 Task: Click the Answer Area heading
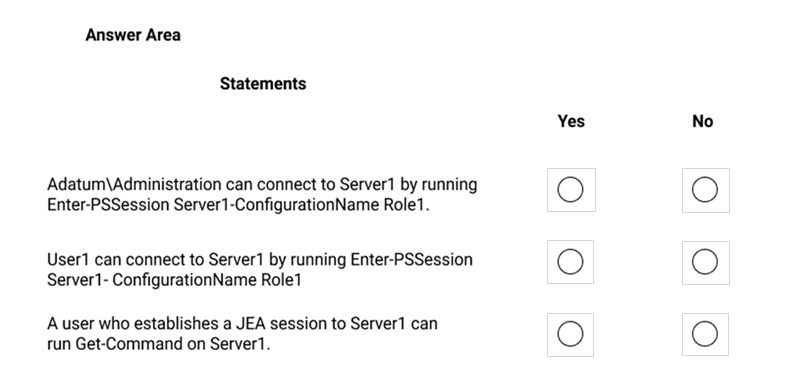pos(133,35)
